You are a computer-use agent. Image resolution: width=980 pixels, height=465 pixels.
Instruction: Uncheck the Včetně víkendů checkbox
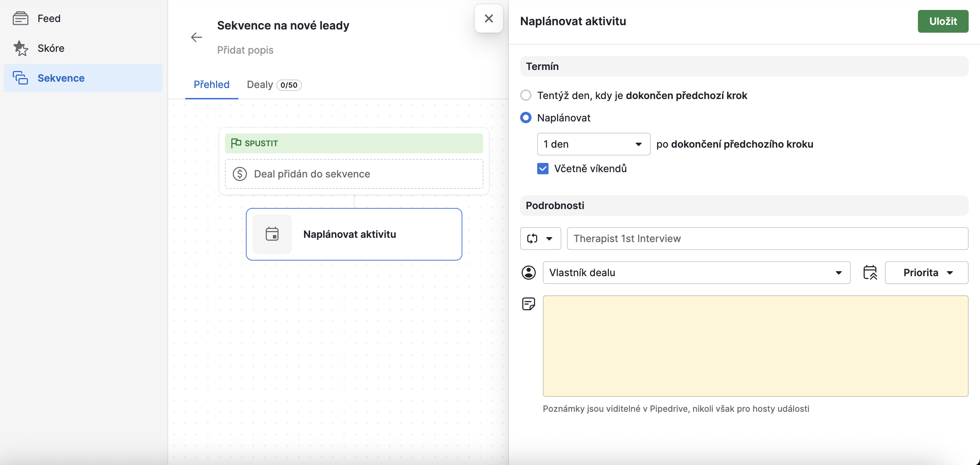[x=543, y=169]
